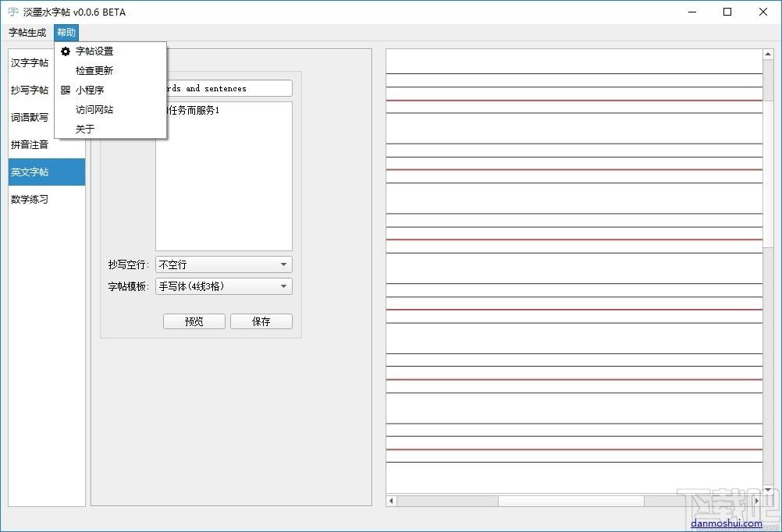This screenshot has width=782, height=532.
Task: Close the 淡墨水字帖 window
Action: (x=763, y=12)
